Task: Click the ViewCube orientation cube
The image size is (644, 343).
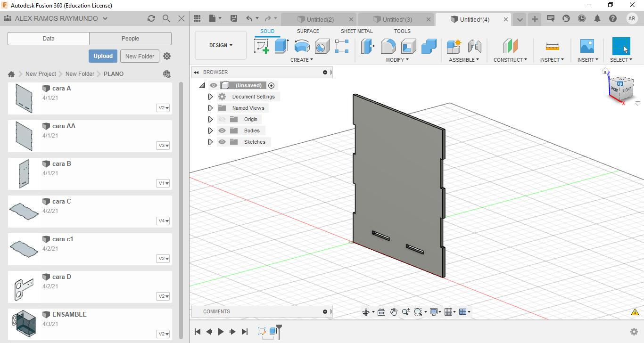Action: (x=621, y=89)
